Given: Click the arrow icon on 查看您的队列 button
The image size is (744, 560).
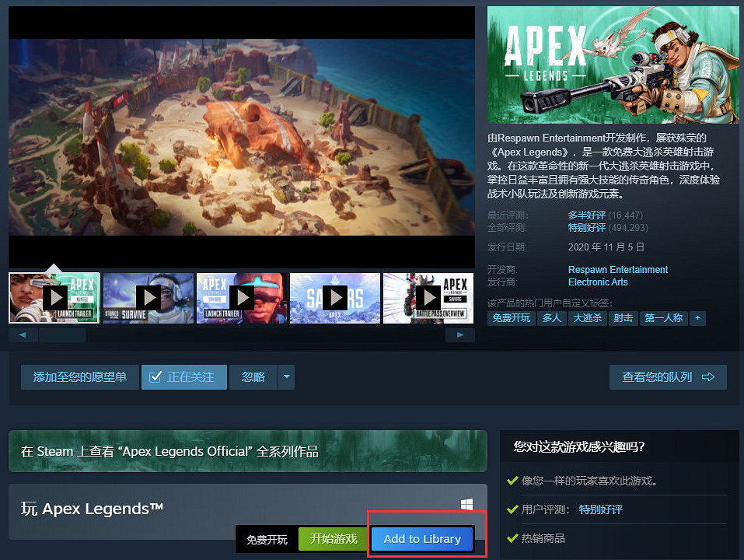Looking at the screenshot, I should point(707,377).
